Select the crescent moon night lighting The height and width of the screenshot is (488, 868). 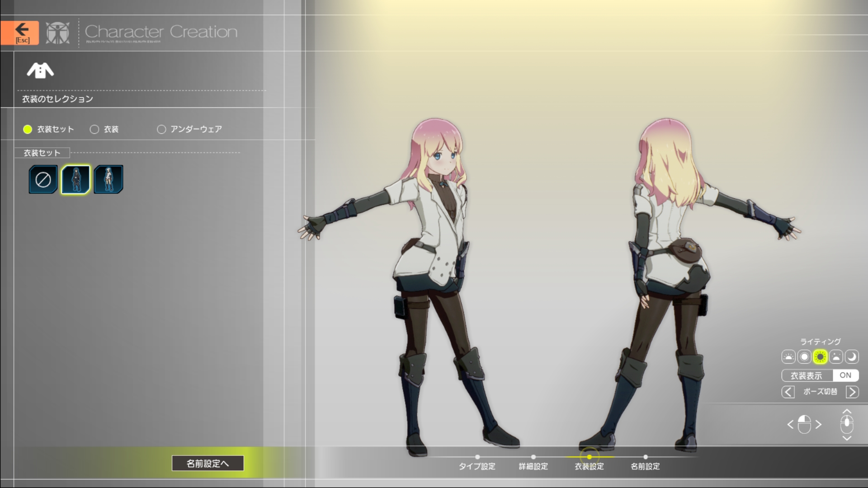pos(852,357)
